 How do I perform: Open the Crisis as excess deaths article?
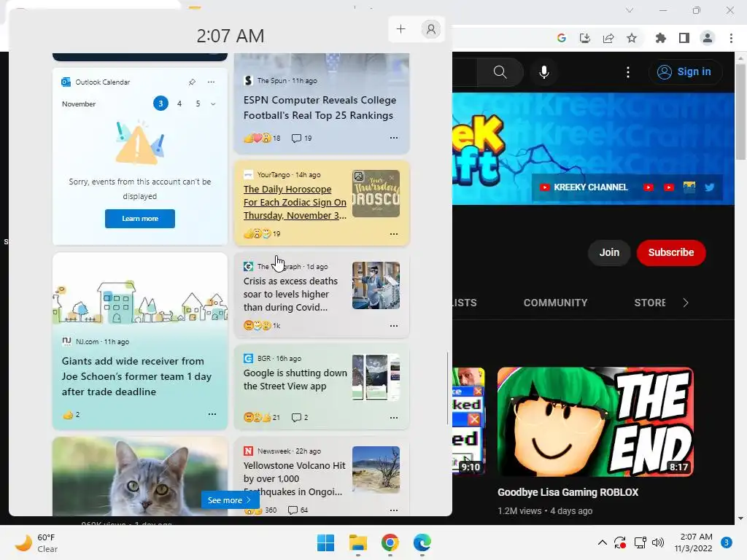pos(290,295)
